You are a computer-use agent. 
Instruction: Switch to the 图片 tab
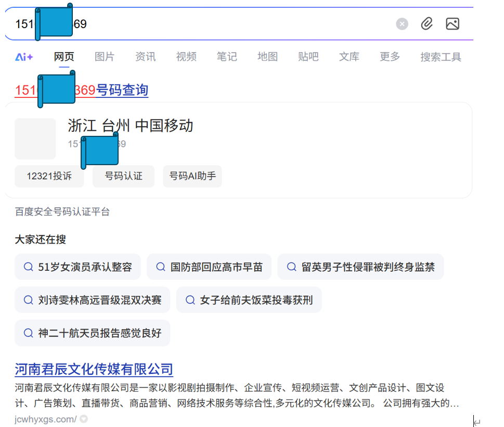point(105,57)
